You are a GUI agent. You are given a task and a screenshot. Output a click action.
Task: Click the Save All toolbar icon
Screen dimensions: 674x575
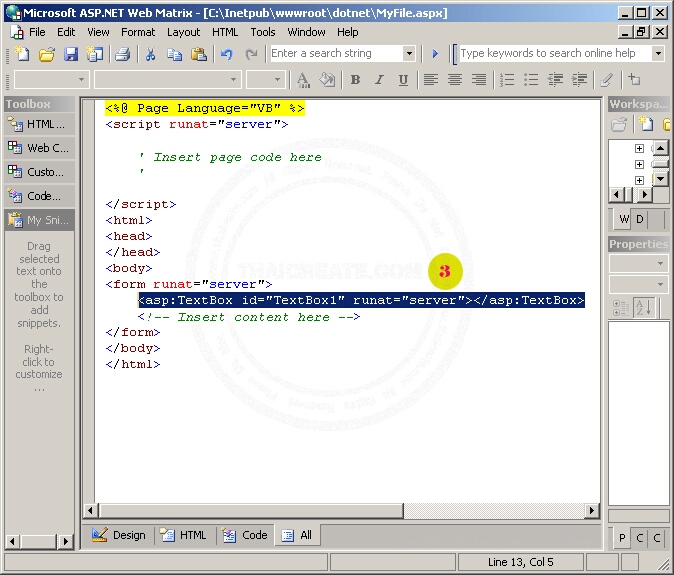tap(95, 54)
